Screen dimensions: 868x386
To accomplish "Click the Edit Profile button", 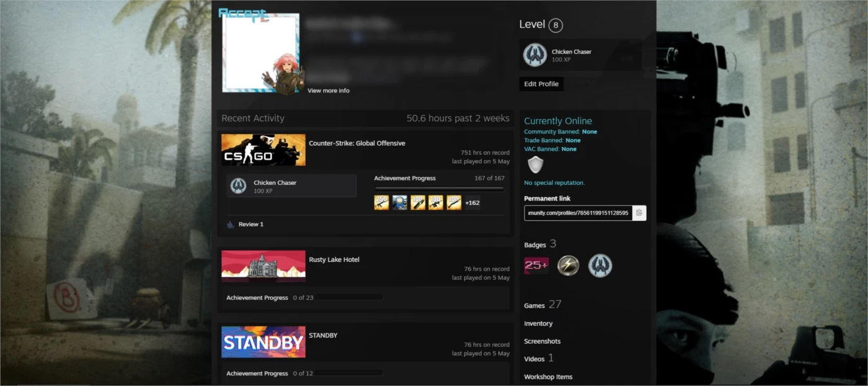I will tap(541, 84).
